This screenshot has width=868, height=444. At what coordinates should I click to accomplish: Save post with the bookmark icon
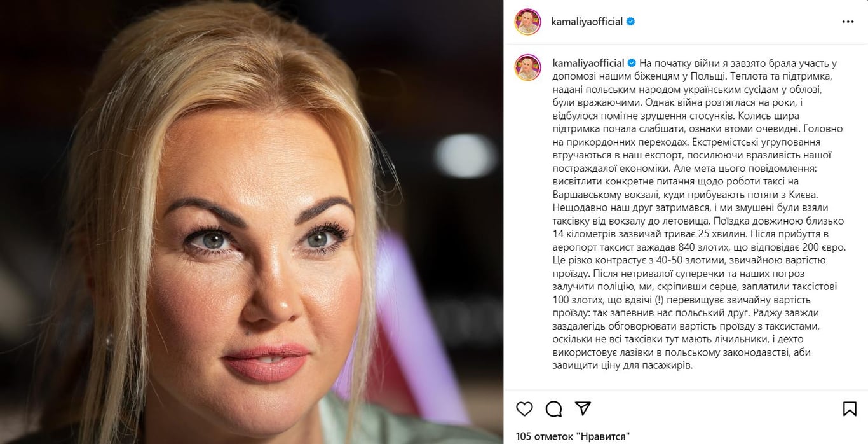coord(850,408)
